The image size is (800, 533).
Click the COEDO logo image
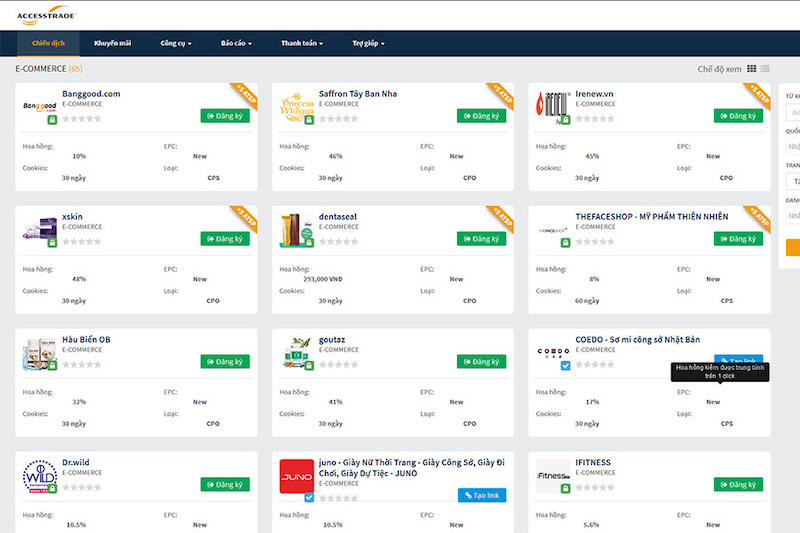(553, 353)
